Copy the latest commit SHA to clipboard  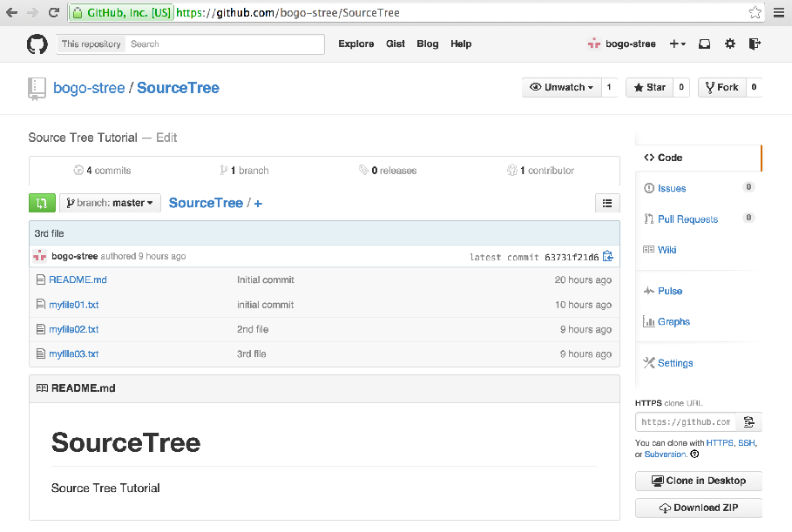608,256
